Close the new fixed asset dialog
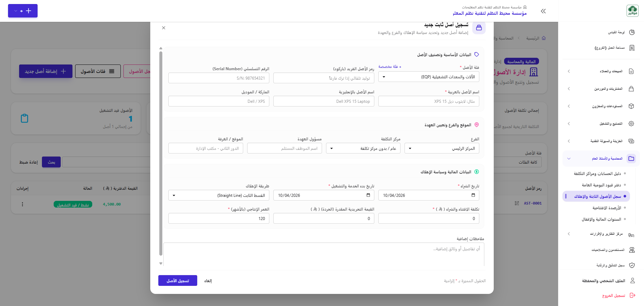The height and width of the screenshot is (306, 644). pos(164,28)
